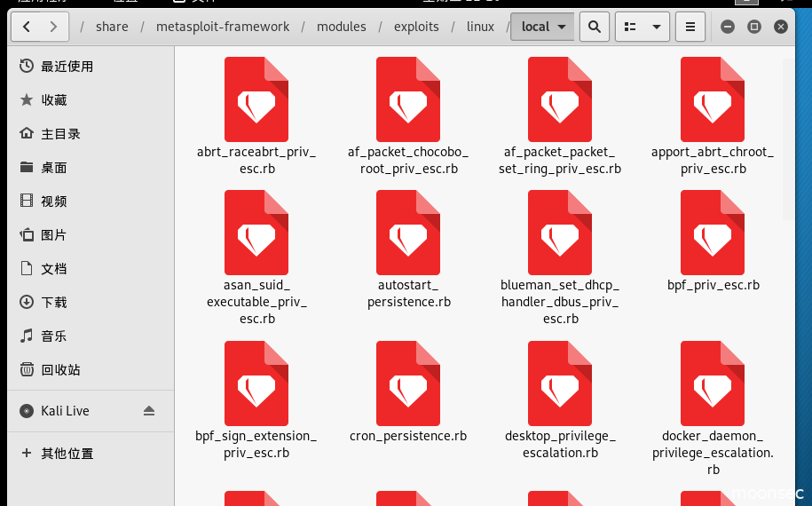Open 其他位置 other locations
The height and width of the screenshot is (506, 812).
pyautogui.click(x=91, y=453)
